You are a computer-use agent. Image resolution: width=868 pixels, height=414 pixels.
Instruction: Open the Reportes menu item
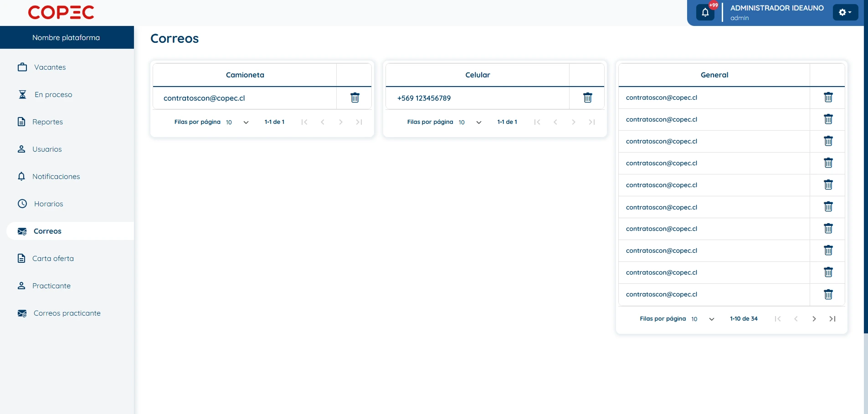47,122
